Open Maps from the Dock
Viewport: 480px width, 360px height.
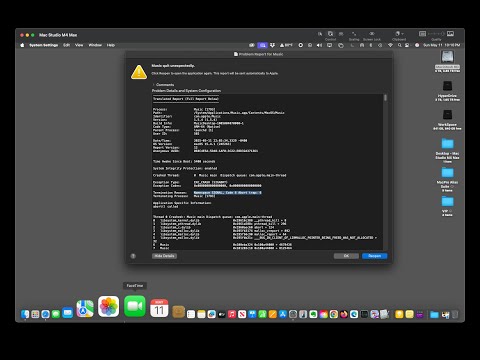pos(85,308)
